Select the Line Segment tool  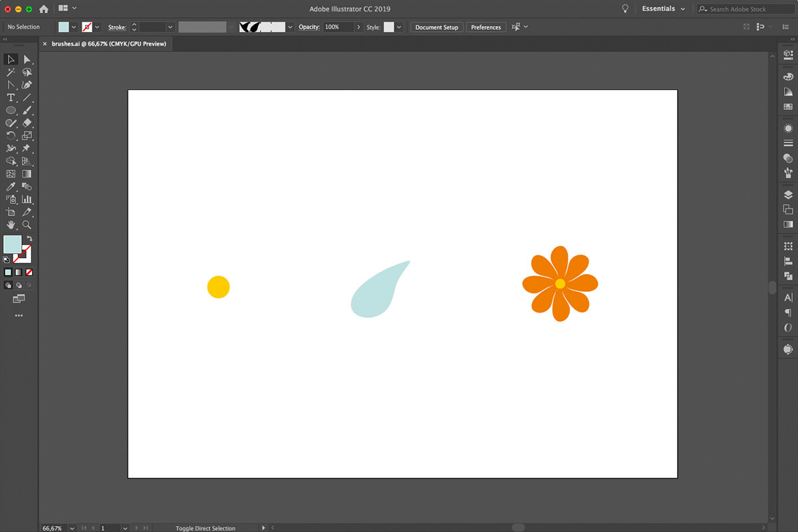point(27,98)
